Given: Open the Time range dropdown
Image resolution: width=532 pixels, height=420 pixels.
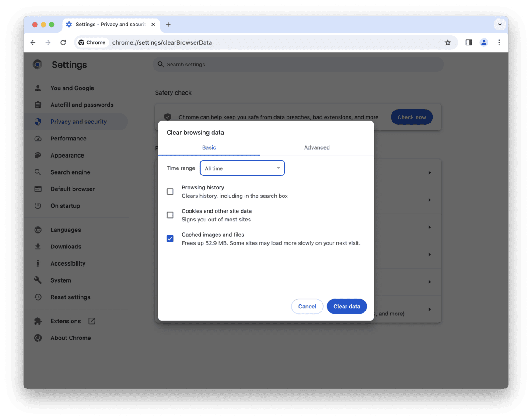Looking at the screenshot, I should [242, 168].
